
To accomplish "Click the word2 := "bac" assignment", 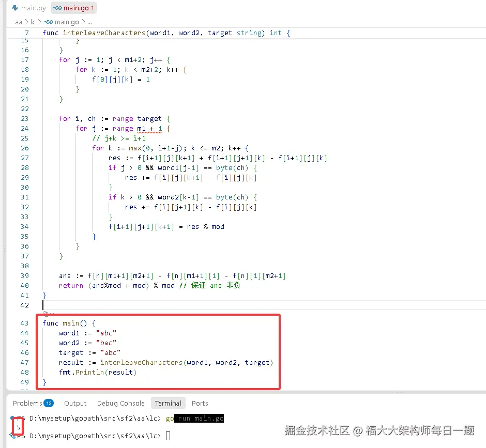I will [x=87, y=343].
